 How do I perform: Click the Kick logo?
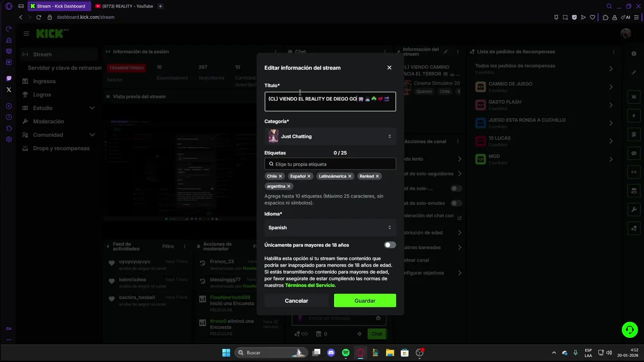(x=52, y=34)
